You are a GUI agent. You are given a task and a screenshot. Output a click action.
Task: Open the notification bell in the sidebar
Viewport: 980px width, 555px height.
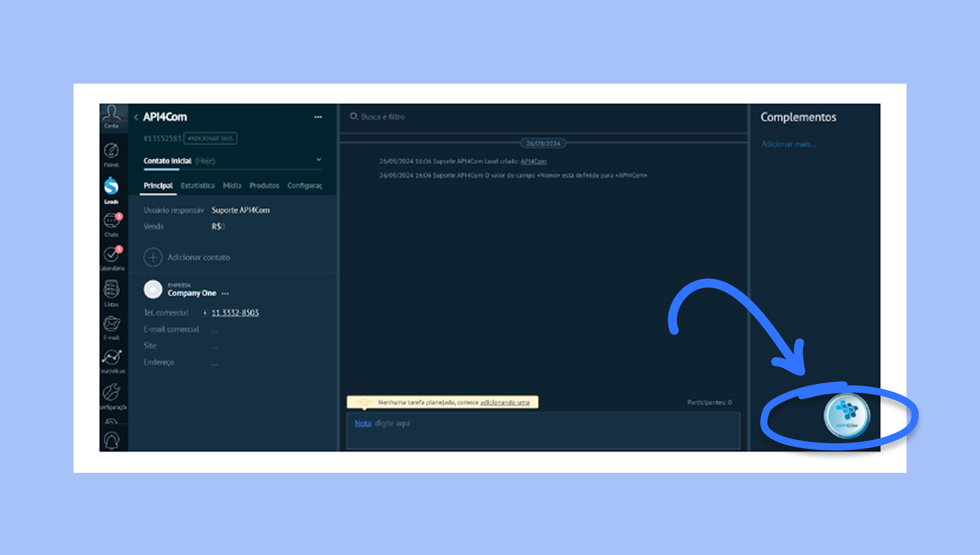(111, 440)
